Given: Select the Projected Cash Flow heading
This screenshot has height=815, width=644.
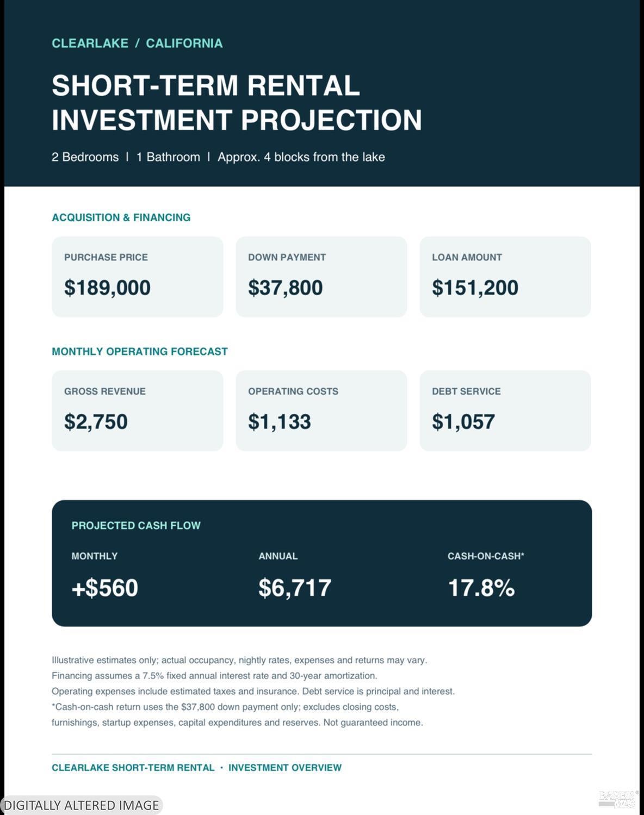Looking at the screenshot, I should 136,525.
